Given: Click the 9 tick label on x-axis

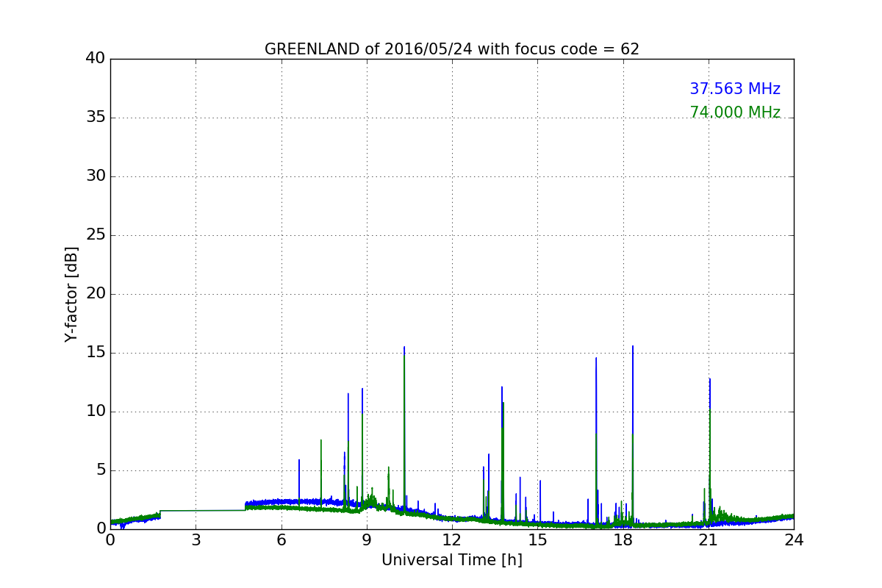Looking at the screenshot, I should (367, 540).
